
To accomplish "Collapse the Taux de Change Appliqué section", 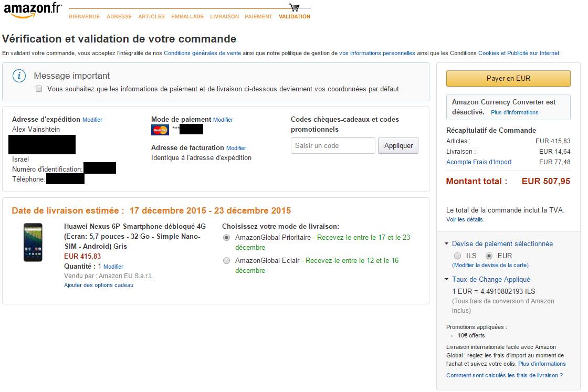I will click(446, 279).
